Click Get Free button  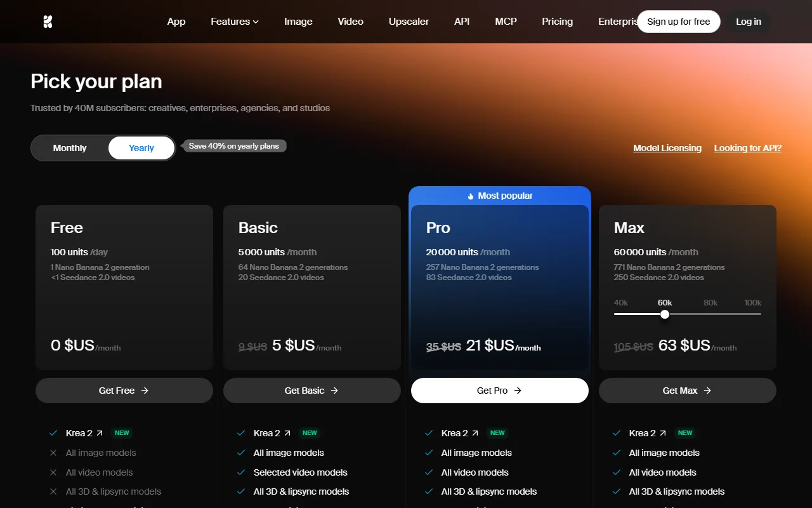pyautogui.click(x=124, y=391)
